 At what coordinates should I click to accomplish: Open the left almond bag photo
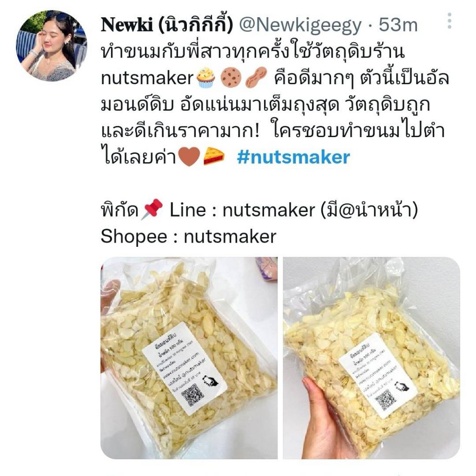(x=189, y=358)
